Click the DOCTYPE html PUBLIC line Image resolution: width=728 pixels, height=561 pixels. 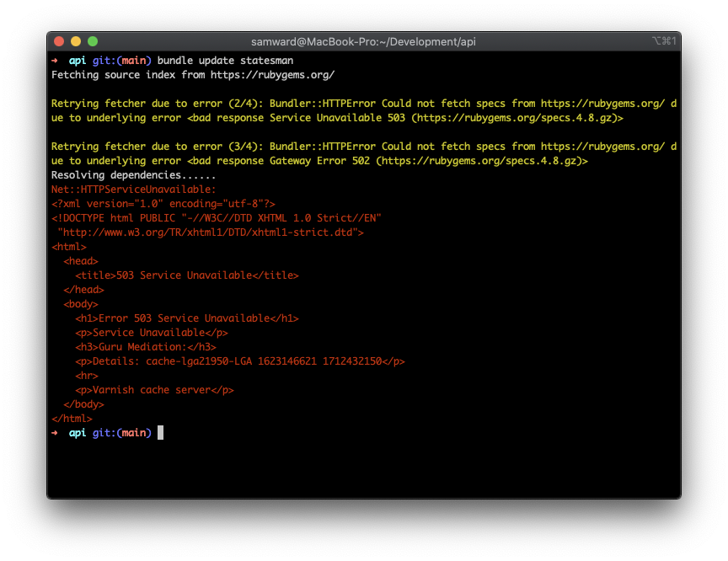coord(216,218)
